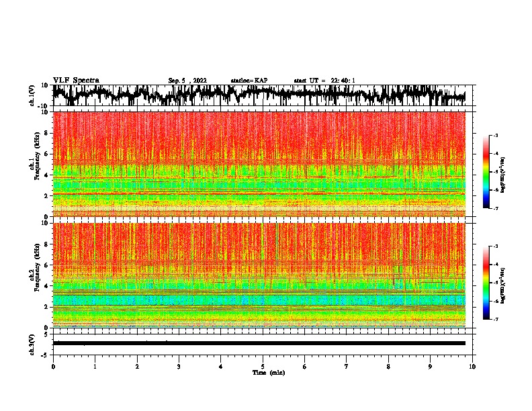Click time axis tick label "6"
Screen dimensions: 532x411
tap(305, 367)
